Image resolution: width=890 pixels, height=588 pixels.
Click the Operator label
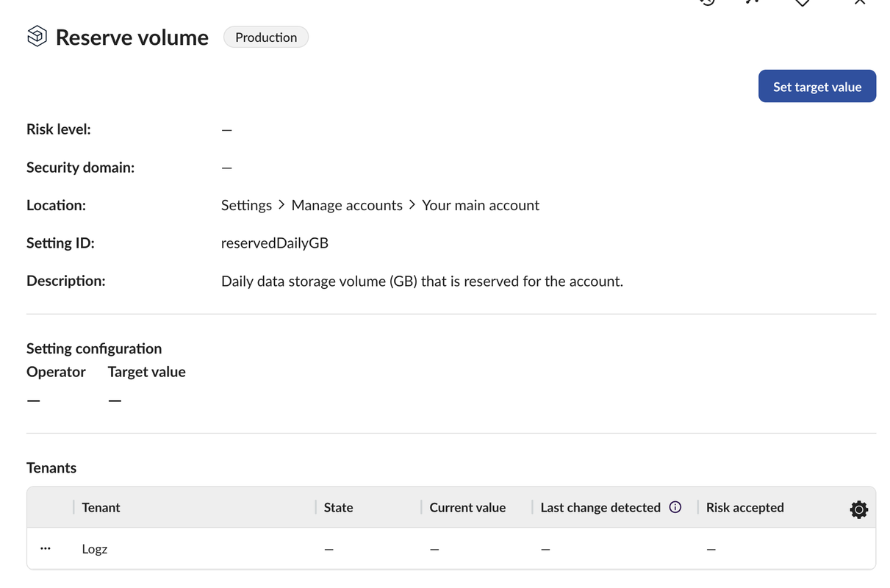pos(56,372)
